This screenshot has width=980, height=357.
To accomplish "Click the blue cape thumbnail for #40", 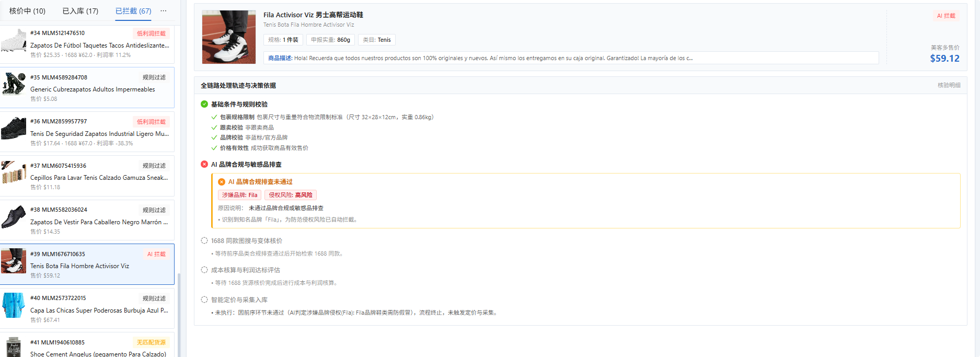I will (14, 305).
